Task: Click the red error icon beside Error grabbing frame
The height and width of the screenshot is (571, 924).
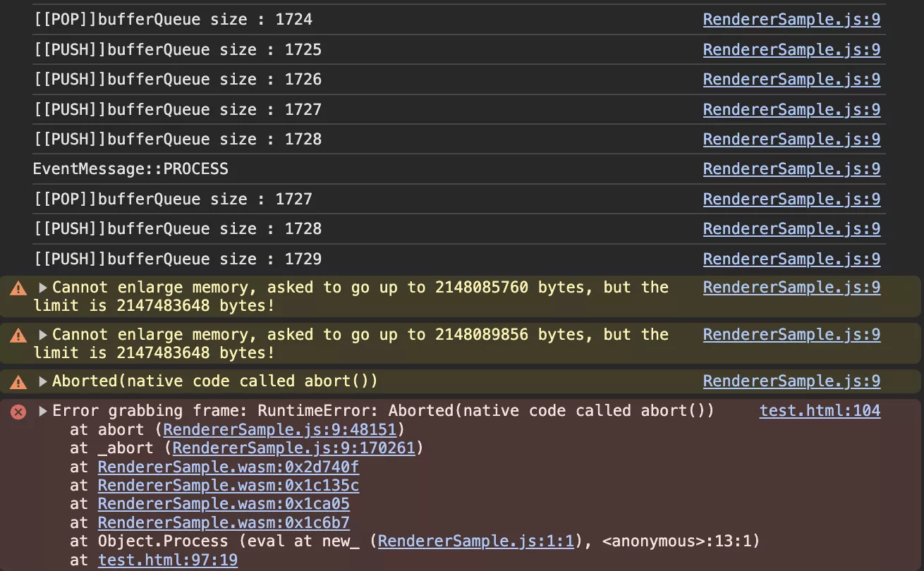Action: pos(18,412)
